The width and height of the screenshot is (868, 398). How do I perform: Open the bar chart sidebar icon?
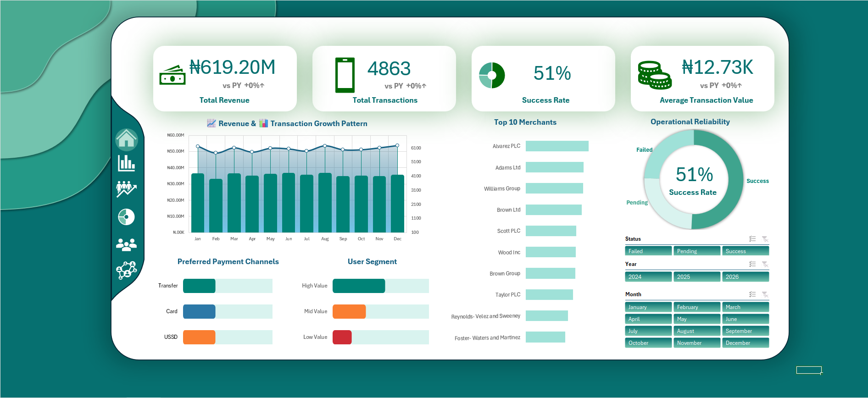pyautogui.click(x=126, y=163)
